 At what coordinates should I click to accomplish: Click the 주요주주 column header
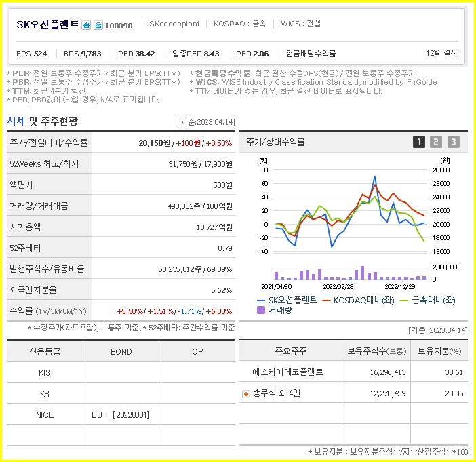[x=290, y=351]
